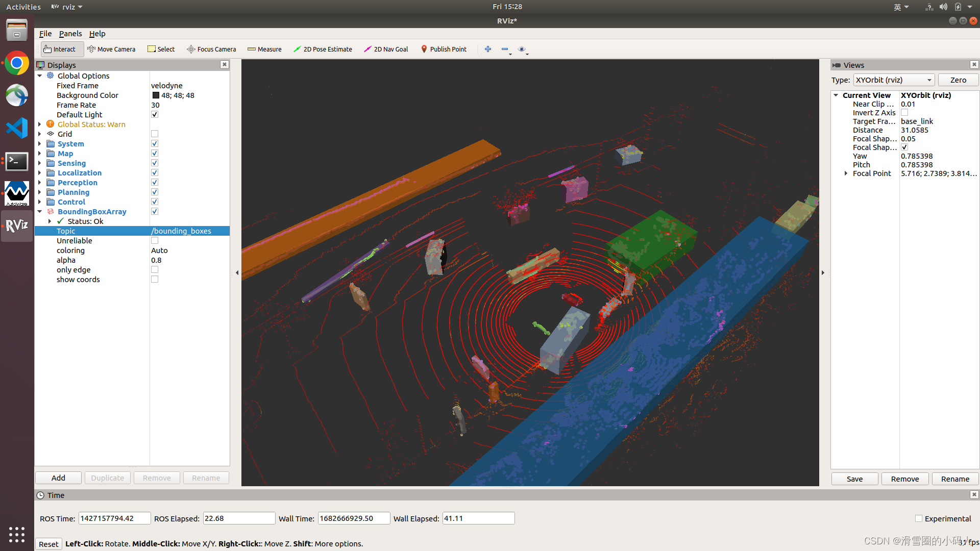The height and width of the screenshot is (551, 980).
Task: Expand the Localization folder
Action: click(40, 172)
